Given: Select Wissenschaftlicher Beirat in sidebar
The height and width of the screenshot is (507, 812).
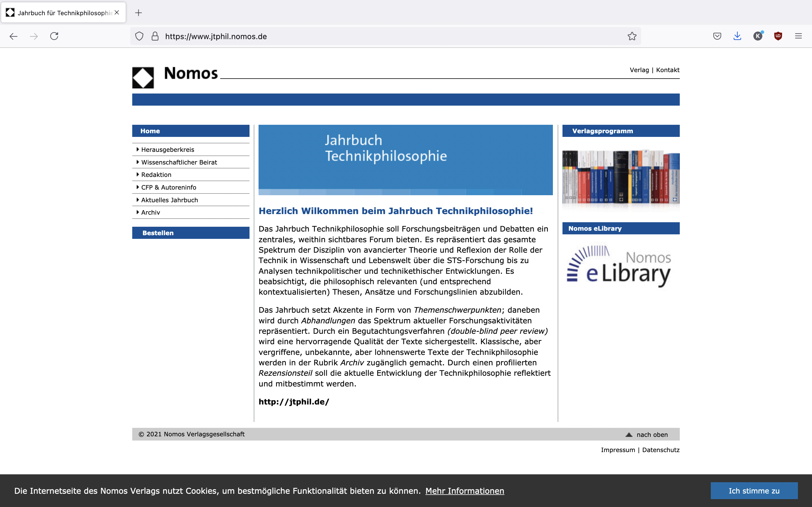Looking at the screenshot, I should tap(179, 162).
